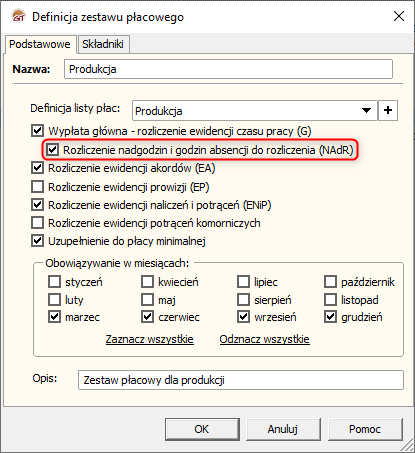Check the styczeń month checkbox
The width and height of the screenshot is (415, 453).
[54, 282]
